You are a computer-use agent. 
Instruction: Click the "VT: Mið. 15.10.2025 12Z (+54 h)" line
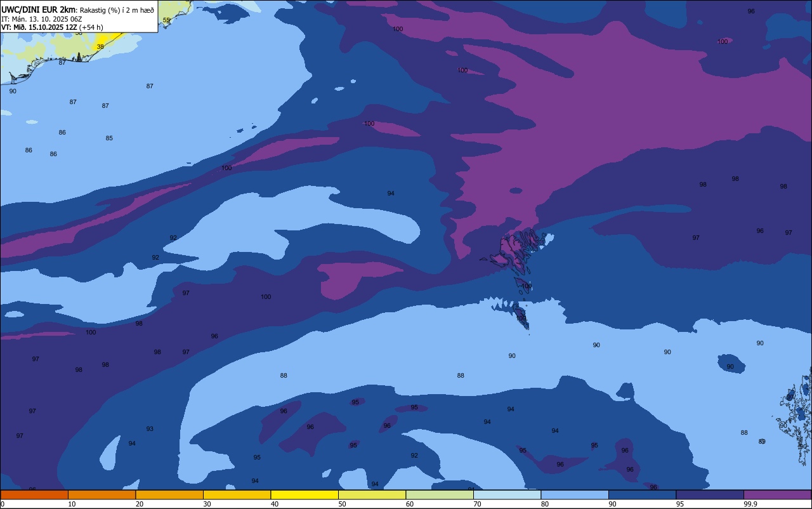[x=52, y=27]
